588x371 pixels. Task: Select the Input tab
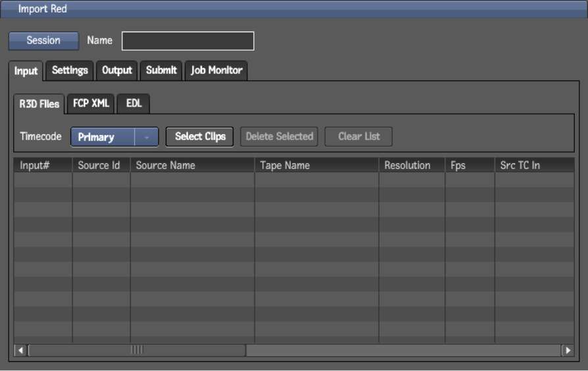point(26,71)
